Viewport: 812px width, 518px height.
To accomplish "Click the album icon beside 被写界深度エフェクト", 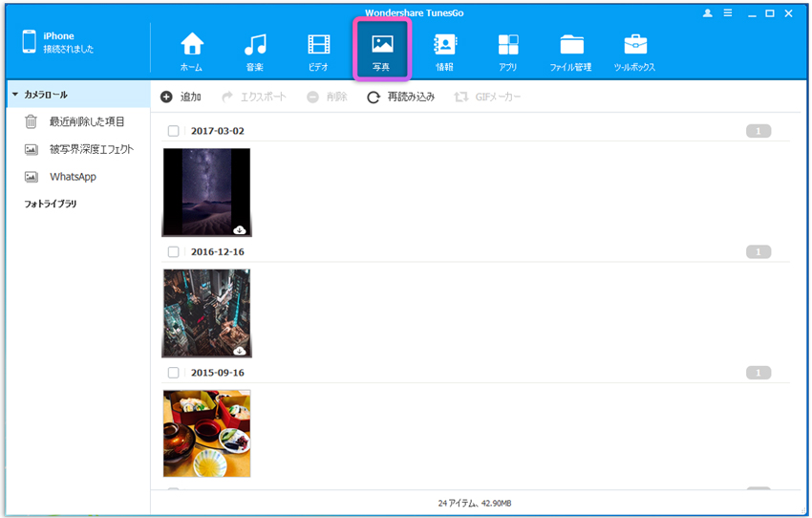I will 32,150.
